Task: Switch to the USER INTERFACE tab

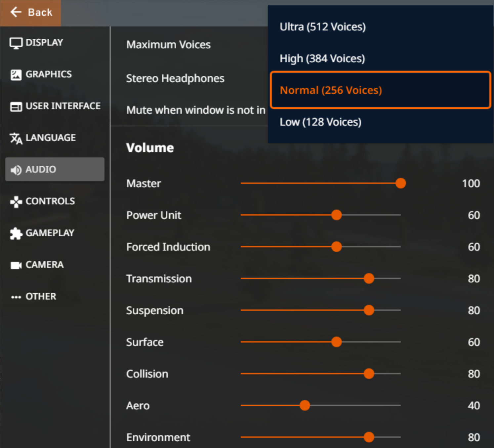Action: point(63,106)
